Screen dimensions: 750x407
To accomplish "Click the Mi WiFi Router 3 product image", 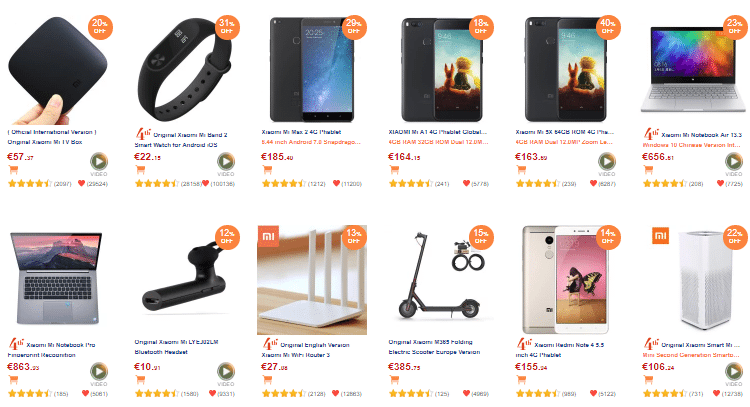I will 312,280.
